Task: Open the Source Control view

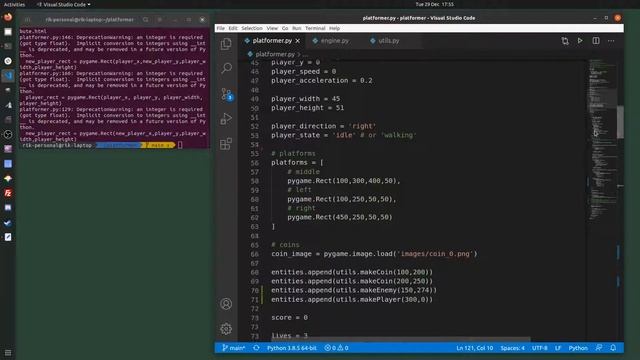Action: [x=227, y=94]
